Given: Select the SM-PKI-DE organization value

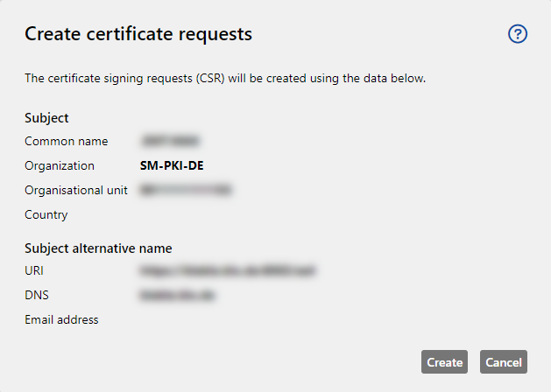Looking at the screenshot, I should tap(172, 165).
